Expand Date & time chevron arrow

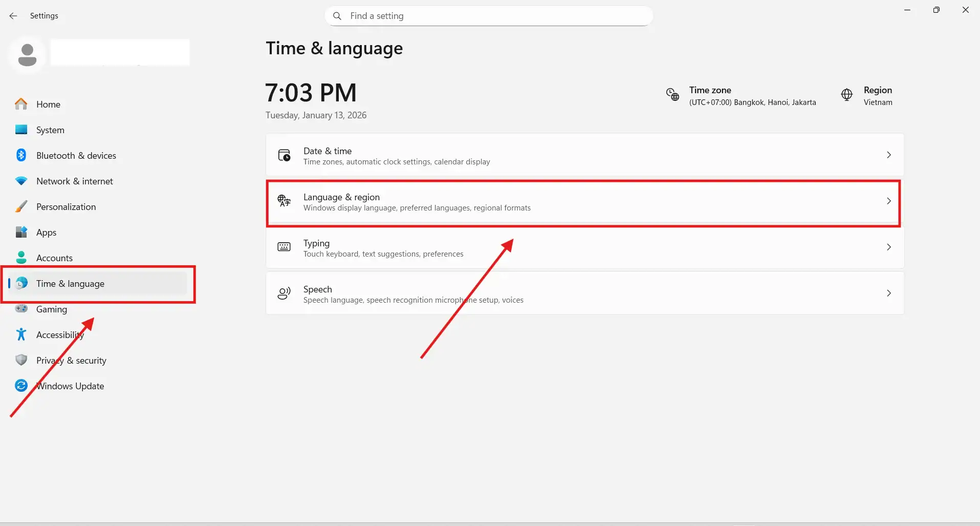[x=888, y=155]
